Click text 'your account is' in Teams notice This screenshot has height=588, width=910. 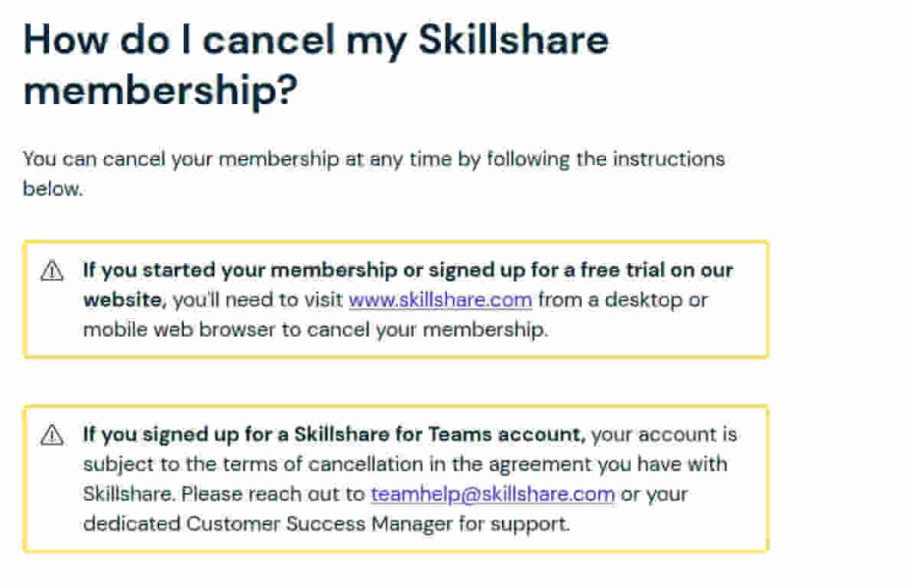tap(664, 434)
